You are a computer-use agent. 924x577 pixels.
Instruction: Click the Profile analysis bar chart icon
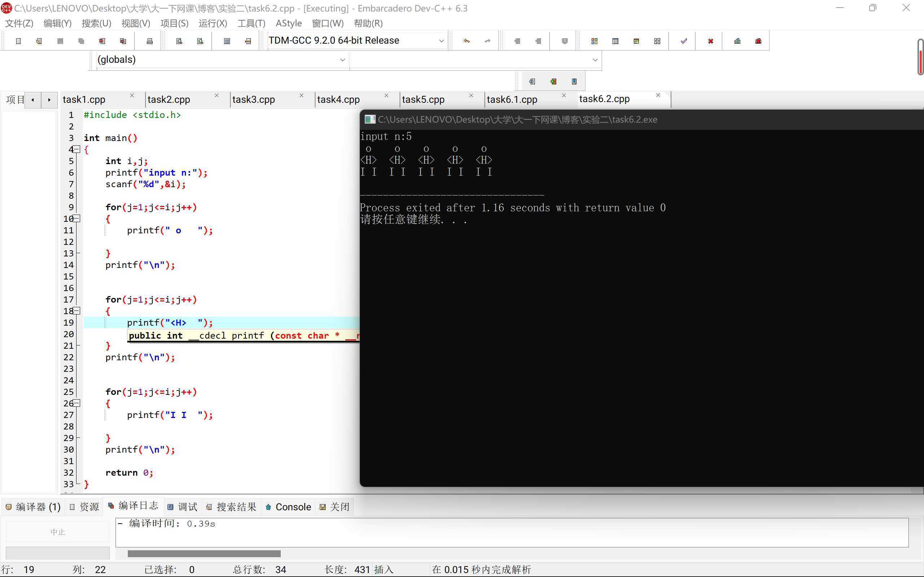pyautogui.click(x=737, y=41)
